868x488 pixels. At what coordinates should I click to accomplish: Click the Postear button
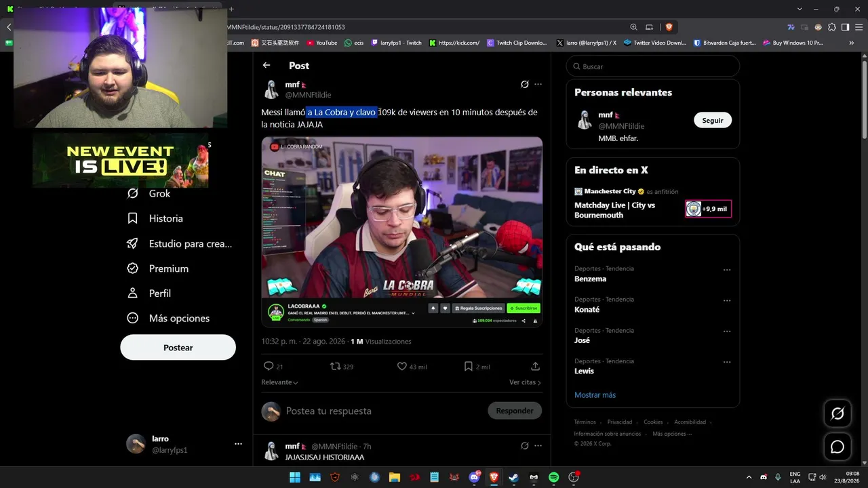(178, 347)
